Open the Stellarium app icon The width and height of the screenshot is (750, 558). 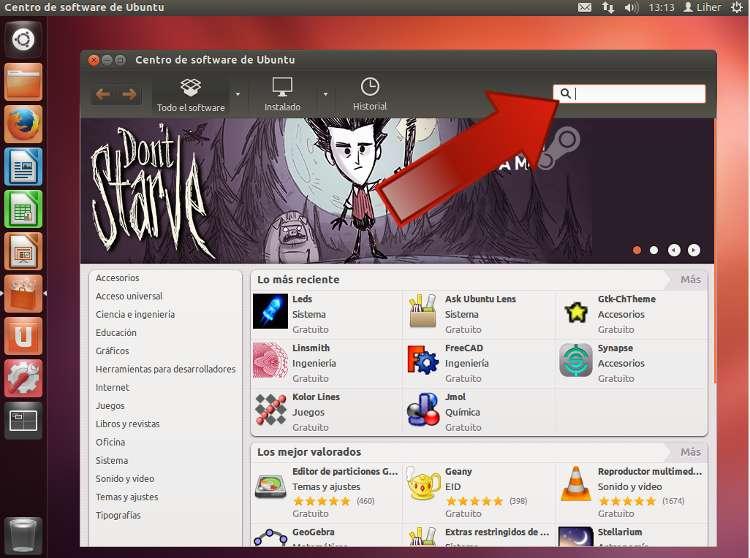576,537
